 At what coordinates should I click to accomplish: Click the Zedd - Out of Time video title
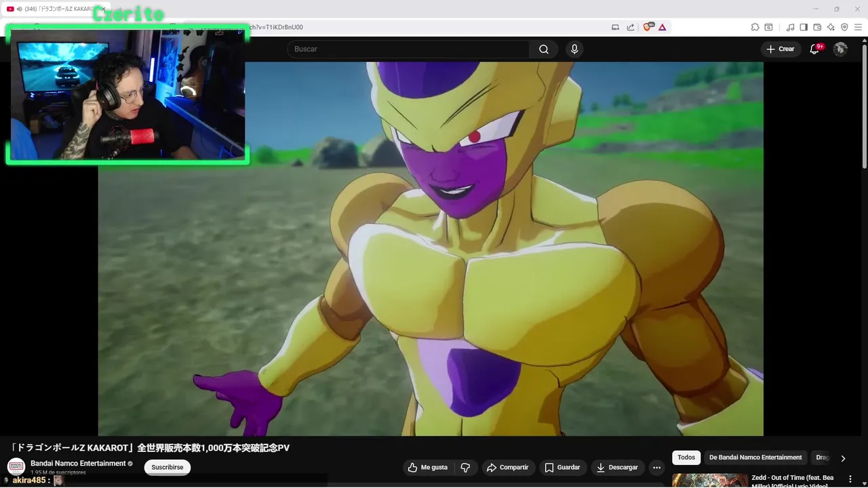click(793, 481)
